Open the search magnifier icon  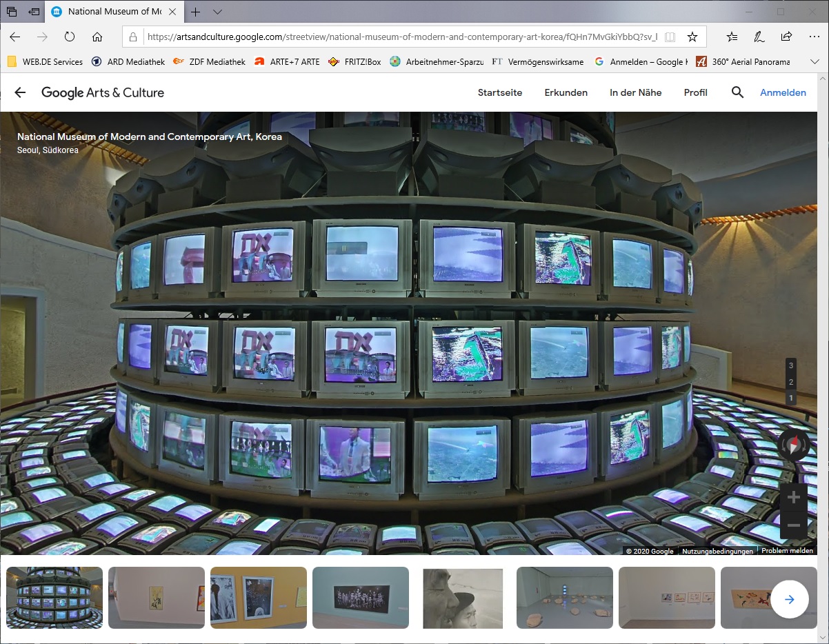click(x=737, y=92)
